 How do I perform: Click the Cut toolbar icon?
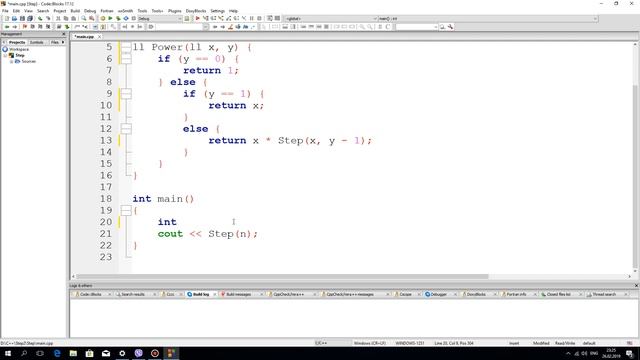click(x=58, y=18)
